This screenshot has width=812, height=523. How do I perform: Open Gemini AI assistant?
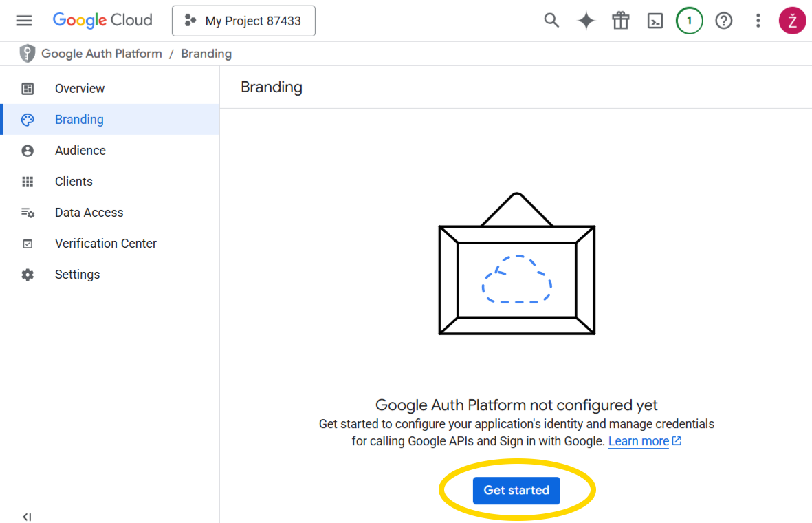pyautogui.click(x=586, y=21)
